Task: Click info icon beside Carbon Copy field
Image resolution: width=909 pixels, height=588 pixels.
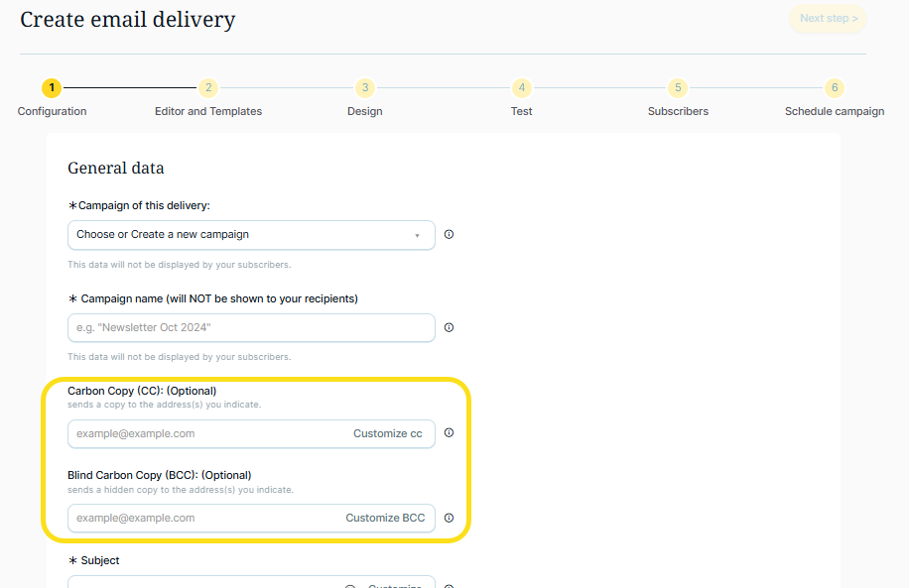Action: tap(449, 433)
